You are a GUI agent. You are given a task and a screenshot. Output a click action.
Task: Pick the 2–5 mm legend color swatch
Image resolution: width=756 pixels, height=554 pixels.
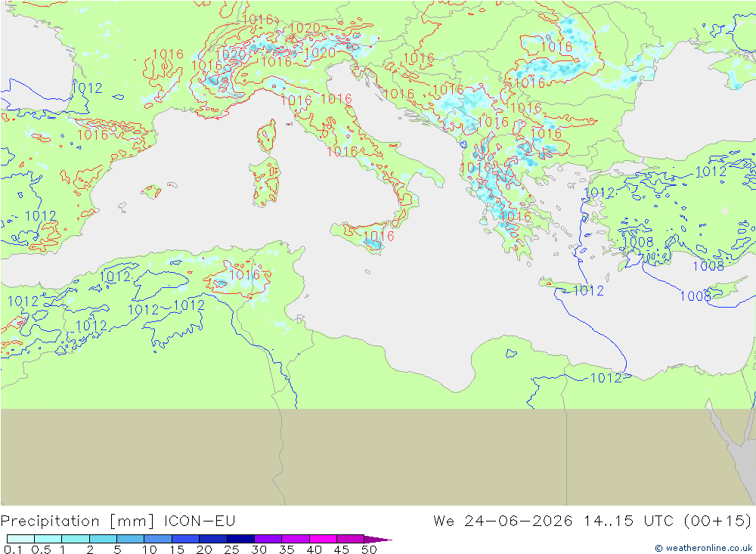point(103,539)
